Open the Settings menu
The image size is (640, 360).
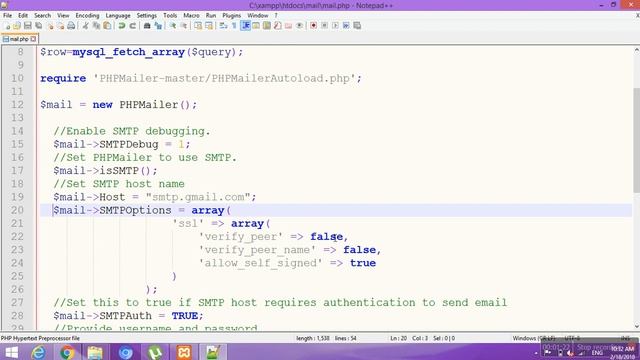point(147,16)
